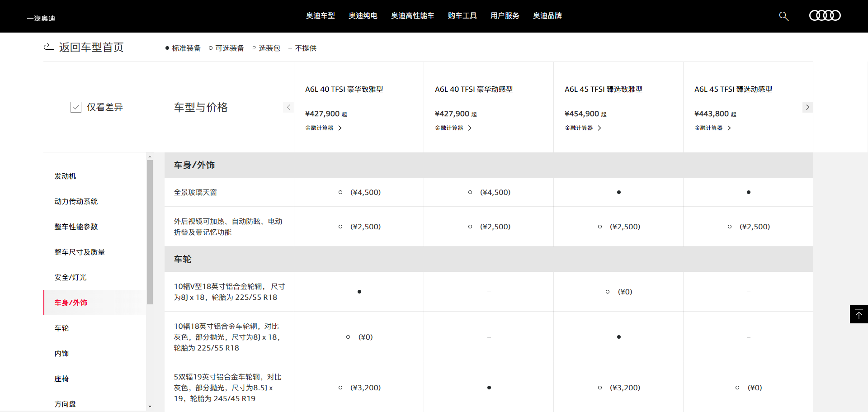Toggle the 仅看差异 checkbox
This screenshot has height=412, width=868.
[76, 107]
